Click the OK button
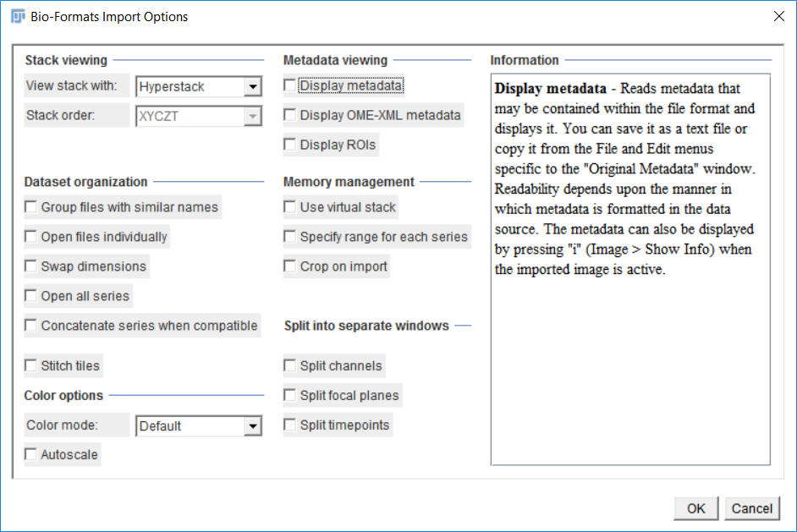 [695, 508]
